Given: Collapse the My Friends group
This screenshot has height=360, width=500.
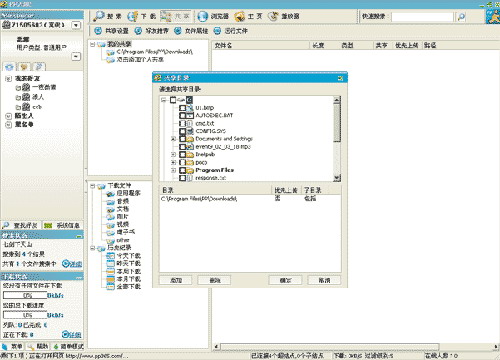Looking at the screenshot, I should point(8,79).
